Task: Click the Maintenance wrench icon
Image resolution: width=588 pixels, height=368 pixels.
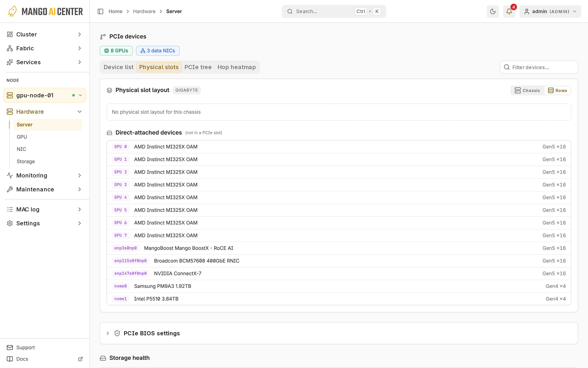Action: 10,189
